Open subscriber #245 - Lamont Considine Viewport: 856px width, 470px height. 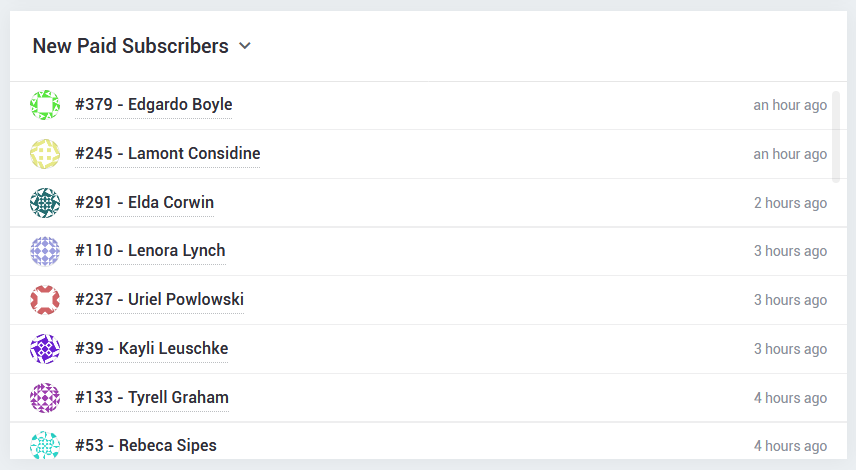coord(168,153)
